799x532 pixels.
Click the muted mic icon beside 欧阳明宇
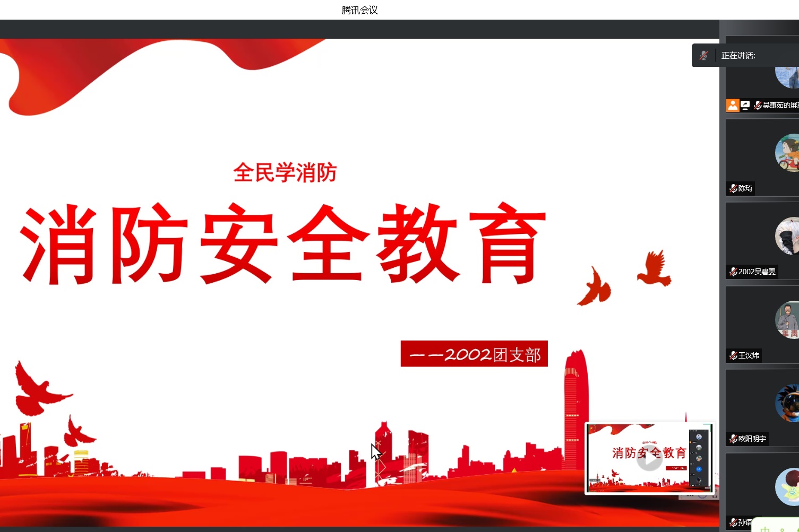tap(733, 439)
